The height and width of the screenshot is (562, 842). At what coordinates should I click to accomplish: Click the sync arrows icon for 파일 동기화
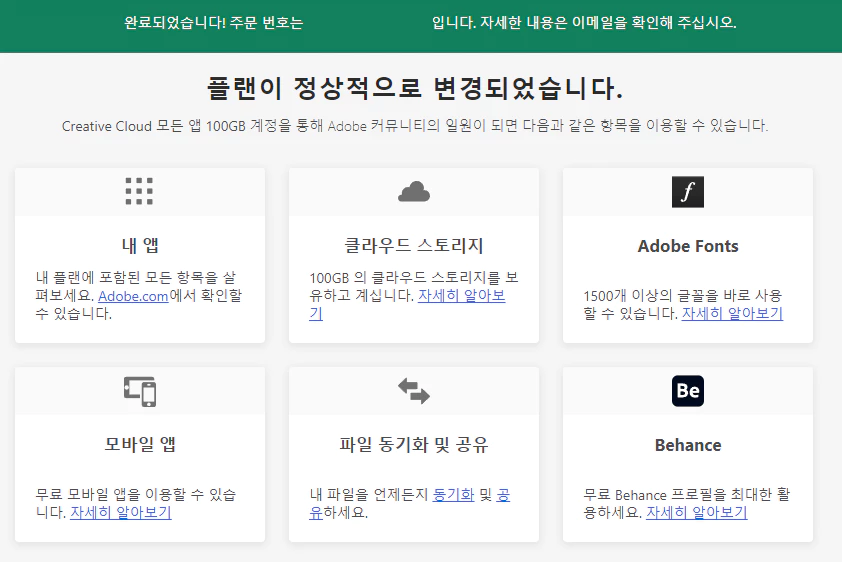pos(414,391)
